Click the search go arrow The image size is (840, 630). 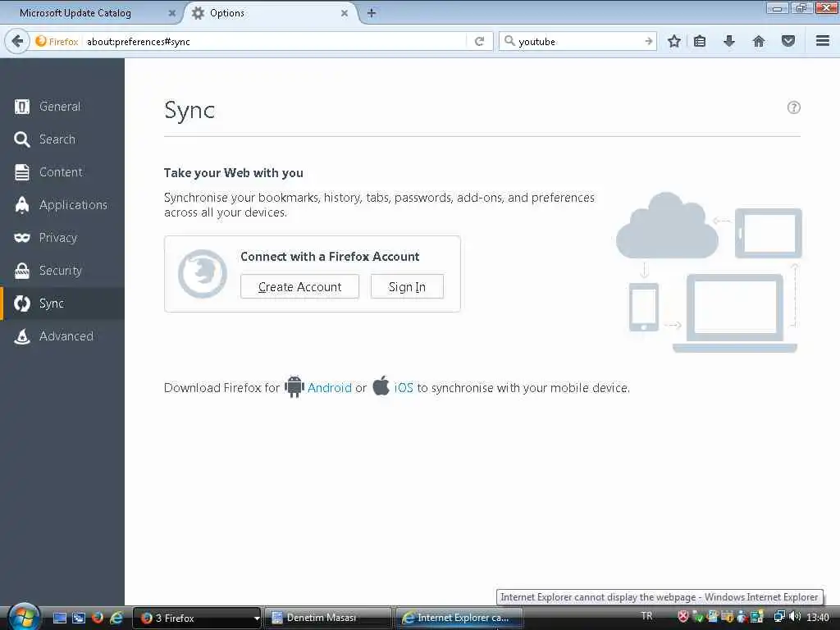pos(648,41)
